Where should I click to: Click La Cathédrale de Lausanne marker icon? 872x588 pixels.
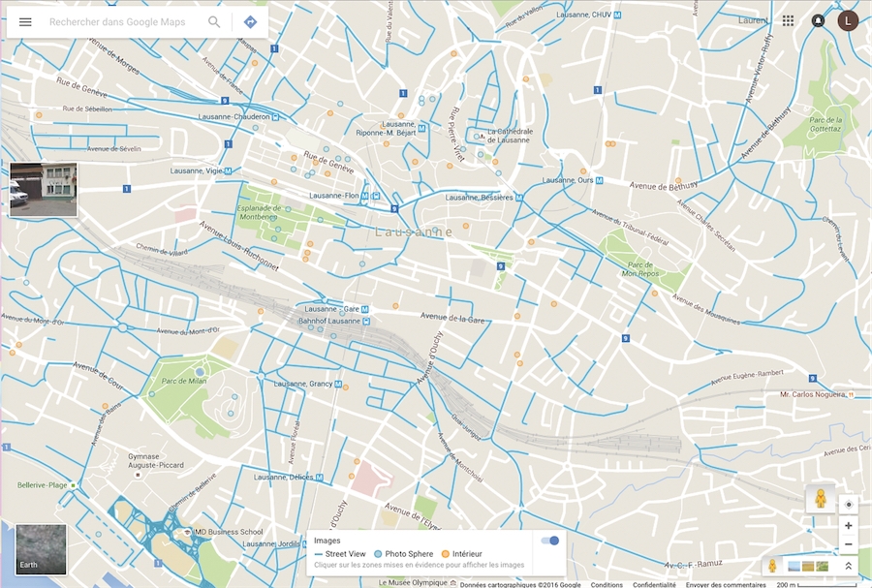click(x=483, y=137)
